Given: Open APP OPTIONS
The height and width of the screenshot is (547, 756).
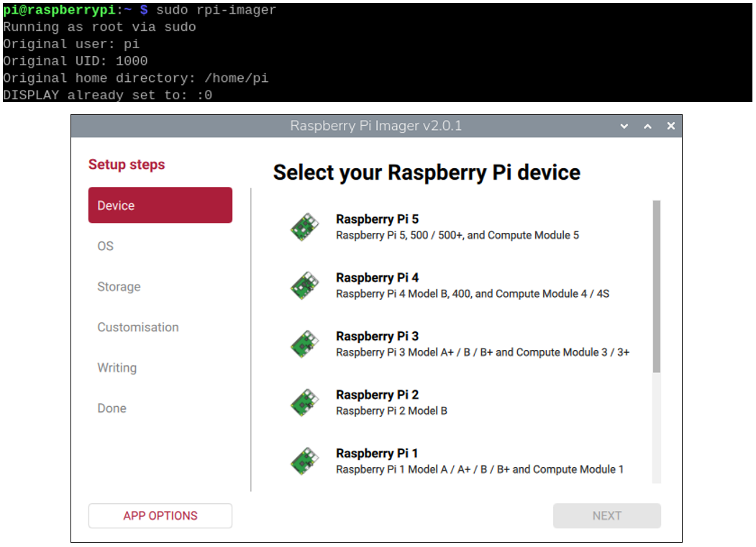Looking at the screenshot, I should pos(160,515).
